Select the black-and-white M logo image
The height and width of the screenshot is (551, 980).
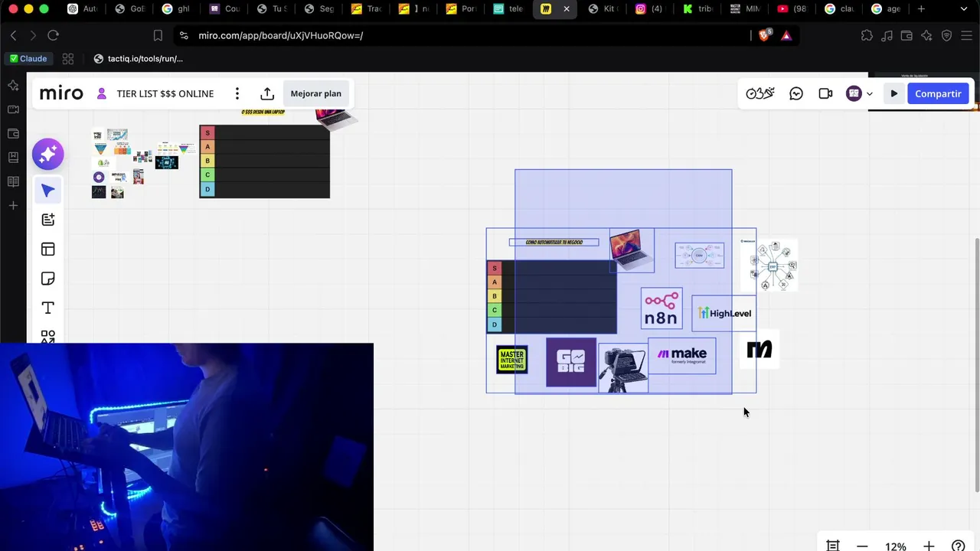759,350
